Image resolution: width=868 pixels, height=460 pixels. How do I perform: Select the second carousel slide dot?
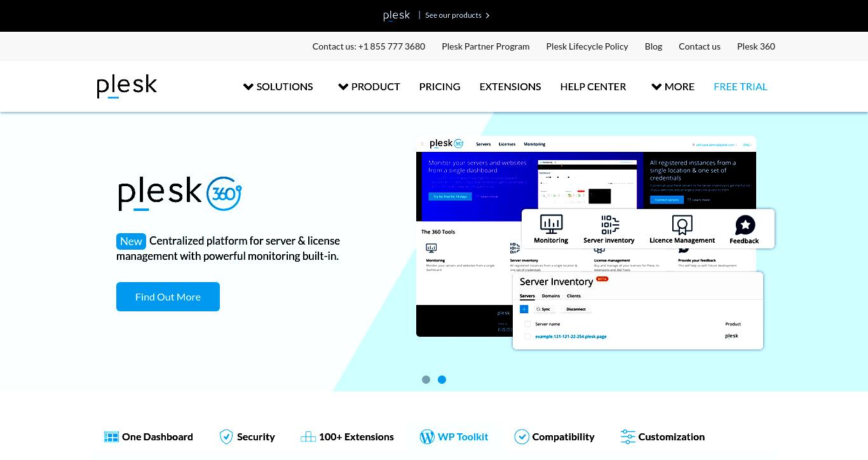point(442,379)
